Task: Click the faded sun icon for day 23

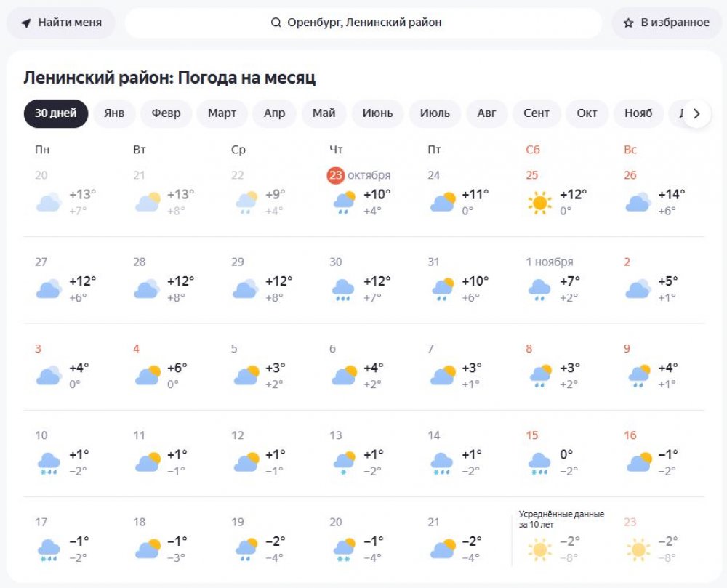Action: tap(638, 549)
